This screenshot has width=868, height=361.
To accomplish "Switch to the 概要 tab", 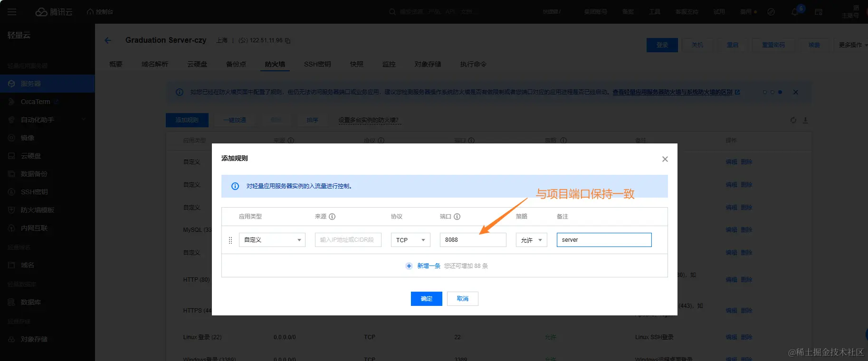I will 116,64.
